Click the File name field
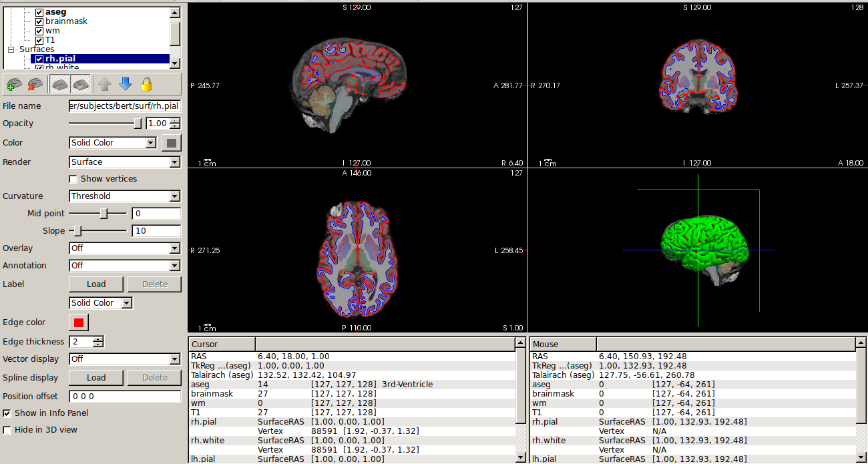Screen dimensions: 868x464 (125, 106)
